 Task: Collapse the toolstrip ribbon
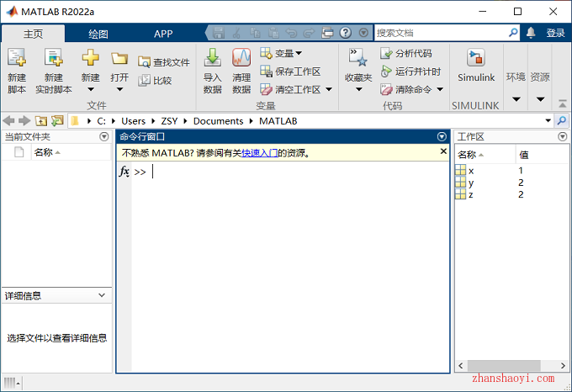click(563, 104)
